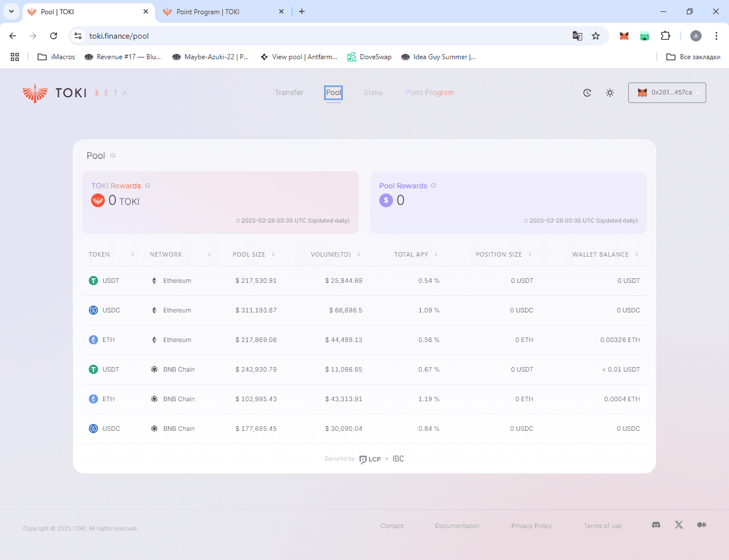This screenshot has height=560, width=729.
Task: Open the Apps grid shortcut
Action: point(15,57)
